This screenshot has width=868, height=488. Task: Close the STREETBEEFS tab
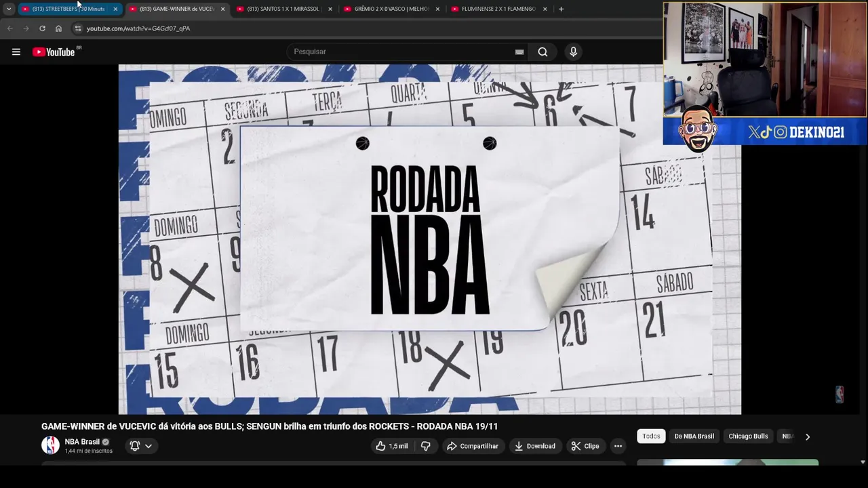point(115,9)
